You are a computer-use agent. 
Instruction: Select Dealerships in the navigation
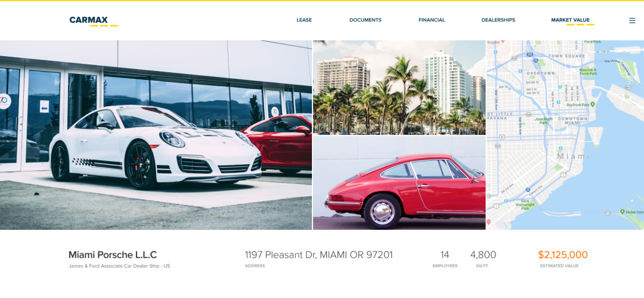[498, 20]
